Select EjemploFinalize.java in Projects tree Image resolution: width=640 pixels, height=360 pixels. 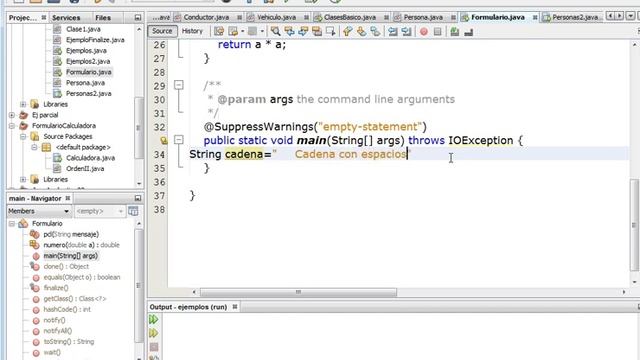pyautogui.click(x=95, y=40)
